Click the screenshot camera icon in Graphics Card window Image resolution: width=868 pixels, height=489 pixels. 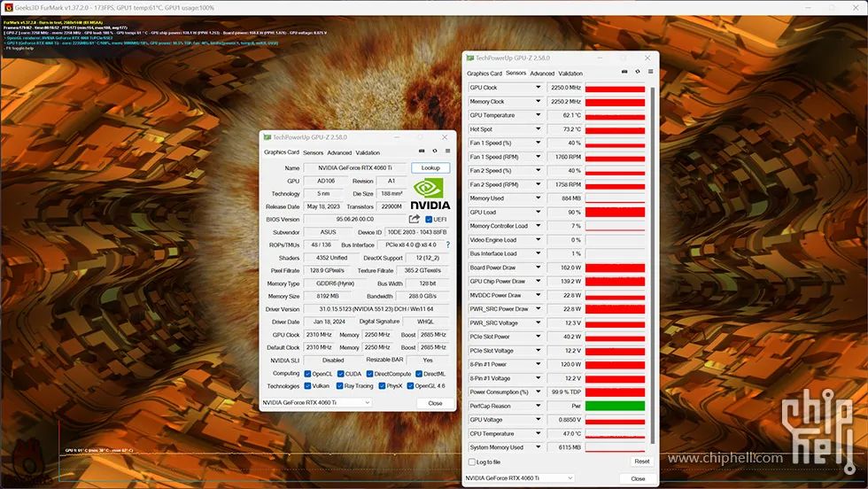pos(422,151)
